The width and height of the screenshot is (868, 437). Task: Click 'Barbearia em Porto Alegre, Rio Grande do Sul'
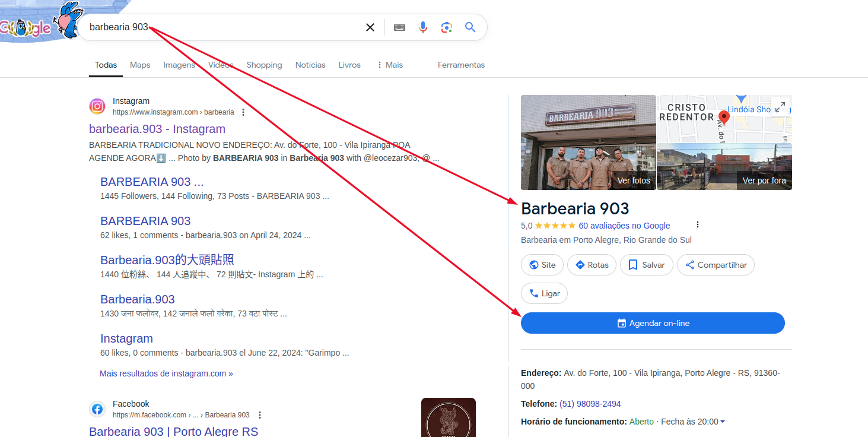pyautogui.click(x=606, y=240)
